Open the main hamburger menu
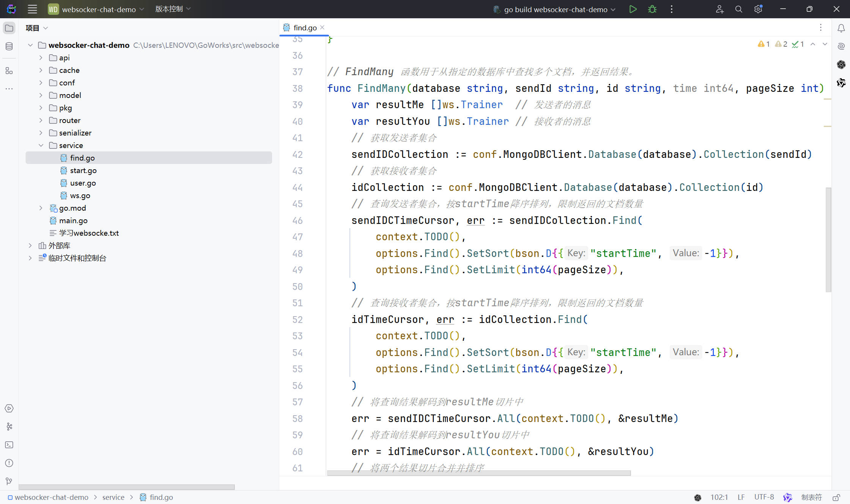This screenshot has width=850, height=504. coord(32,9)
